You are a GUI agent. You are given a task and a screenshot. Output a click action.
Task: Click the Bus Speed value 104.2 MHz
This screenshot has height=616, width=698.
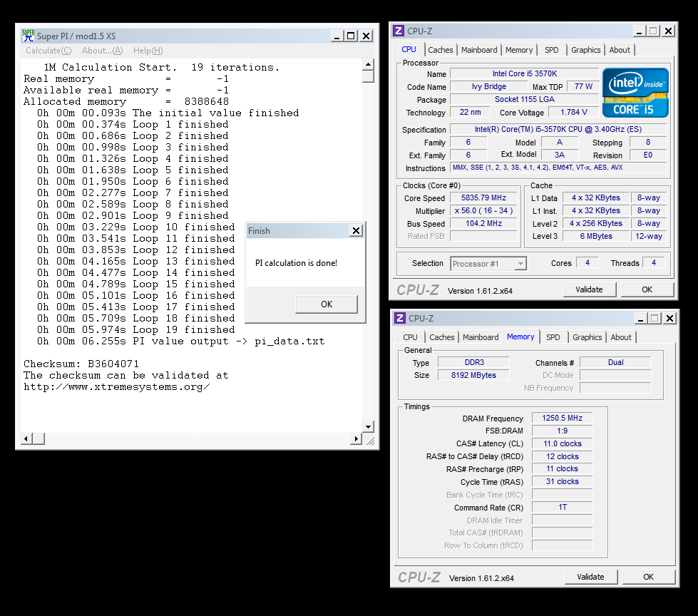pyautogui.click(x=483, y=223)
